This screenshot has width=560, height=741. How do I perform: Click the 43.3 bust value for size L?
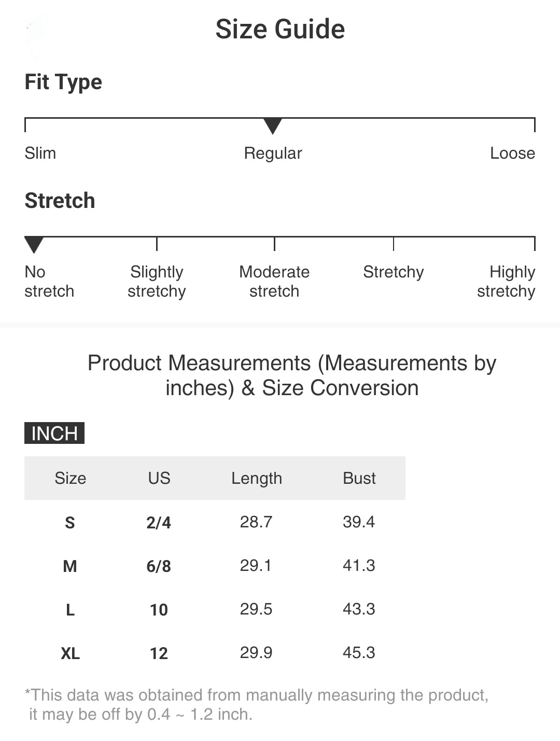pos(359,609)
